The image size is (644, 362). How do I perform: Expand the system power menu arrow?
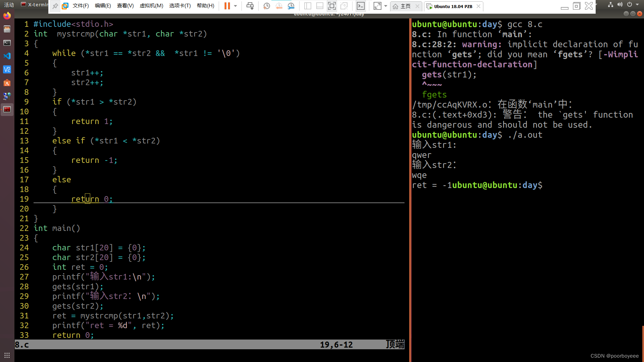pyautogui.click(x=637, y=4)
